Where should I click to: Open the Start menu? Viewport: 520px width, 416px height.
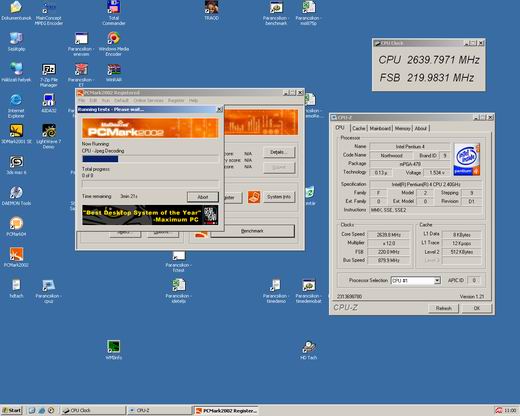coord(12,410)
